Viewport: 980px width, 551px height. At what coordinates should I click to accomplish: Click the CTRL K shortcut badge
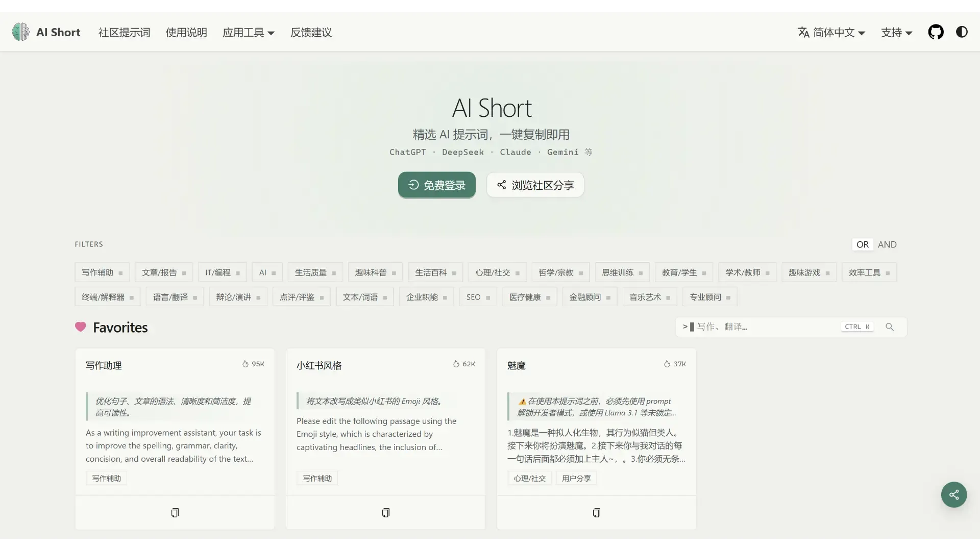click(857, 327)
